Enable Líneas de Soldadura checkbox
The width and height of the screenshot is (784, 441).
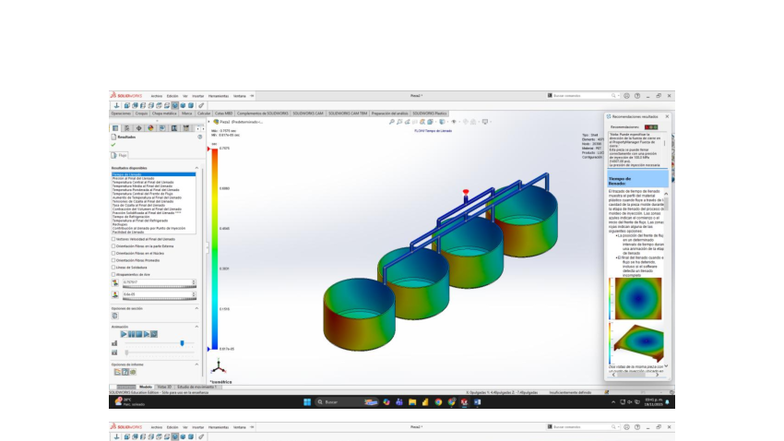pos(114,267)
